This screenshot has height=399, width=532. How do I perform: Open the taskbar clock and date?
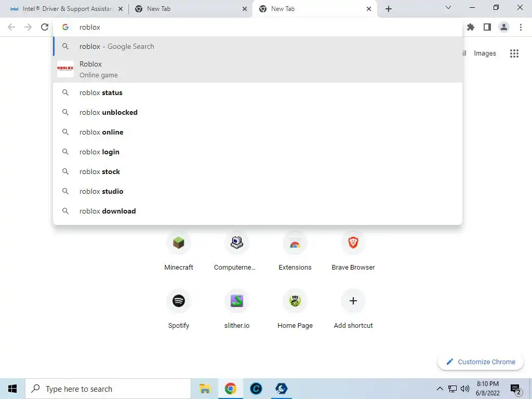click(x=487, y=389)
